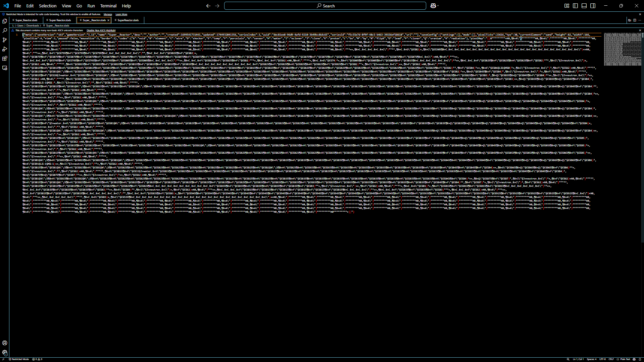This screenshot has width=644, height=362.
Task: Expand the Downloads breadcrumb
Action: pyautogui.click(x=33, y=25)
